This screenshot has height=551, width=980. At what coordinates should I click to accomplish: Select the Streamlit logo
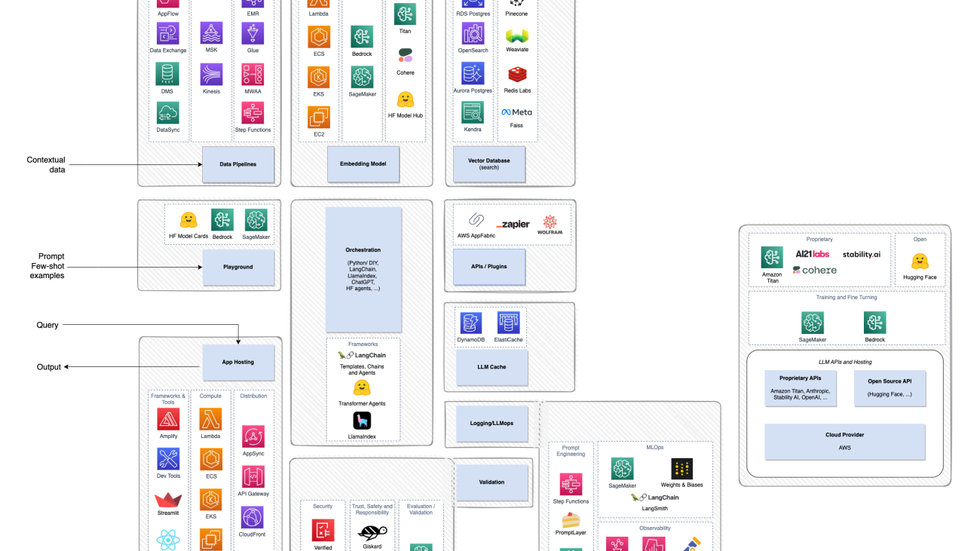pyautogui.click(x=168, y=500)
